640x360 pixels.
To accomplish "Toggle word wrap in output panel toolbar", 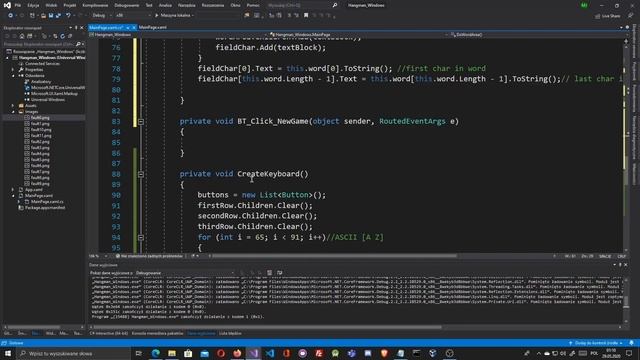I will pyautogui.click(x=280, y=273).
